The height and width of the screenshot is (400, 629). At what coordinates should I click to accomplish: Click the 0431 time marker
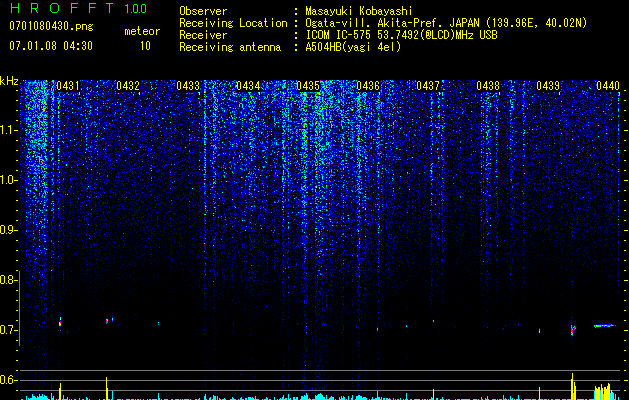(67, 86)
